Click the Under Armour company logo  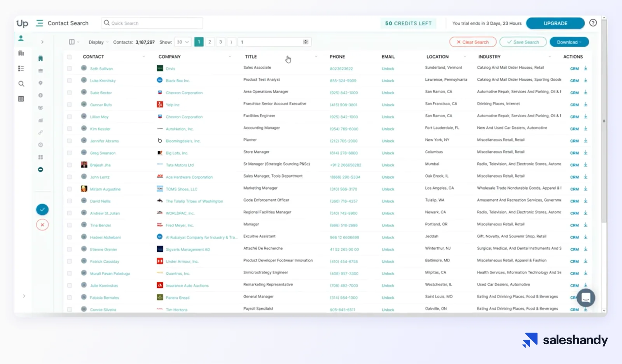tap(160, 261)
